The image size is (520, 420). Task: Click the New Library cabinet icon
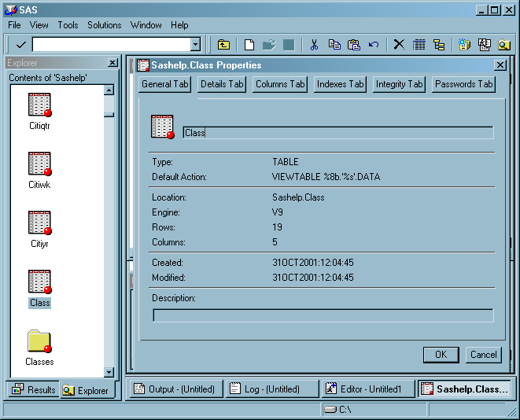click(464, 44)
